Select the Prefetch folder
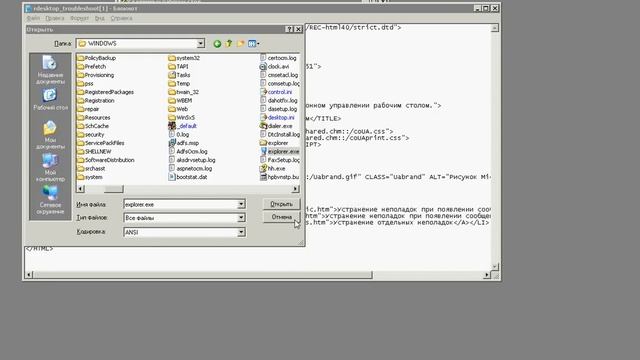640x360 pixels. click(x=91, y=67)
